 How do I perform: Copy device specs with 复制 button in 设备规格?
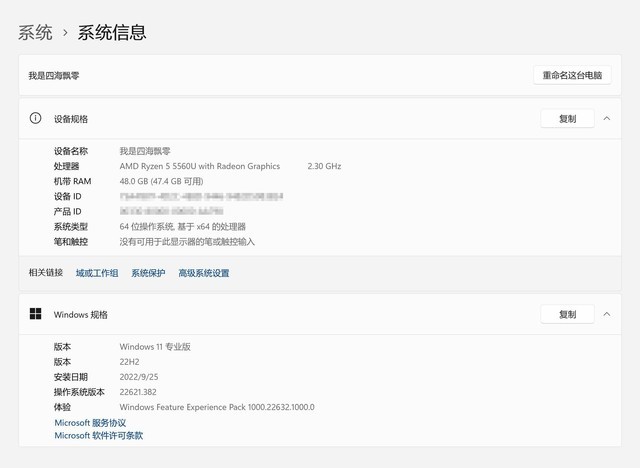point(567,119)
